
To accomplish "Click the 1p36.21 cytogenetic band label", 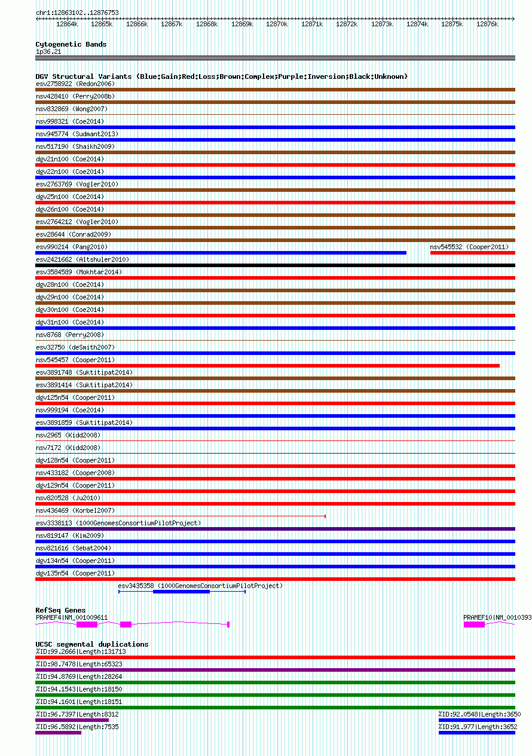I will pyautogui.click(x=48, y=51).
